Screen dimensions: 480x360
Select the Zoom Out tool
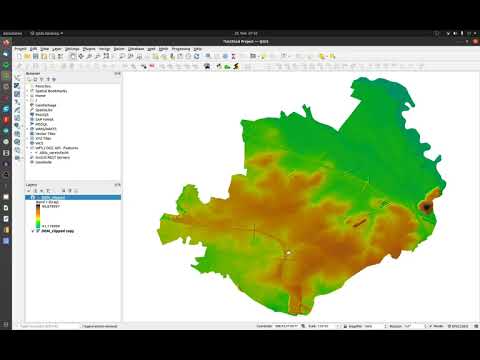[97, 57]
